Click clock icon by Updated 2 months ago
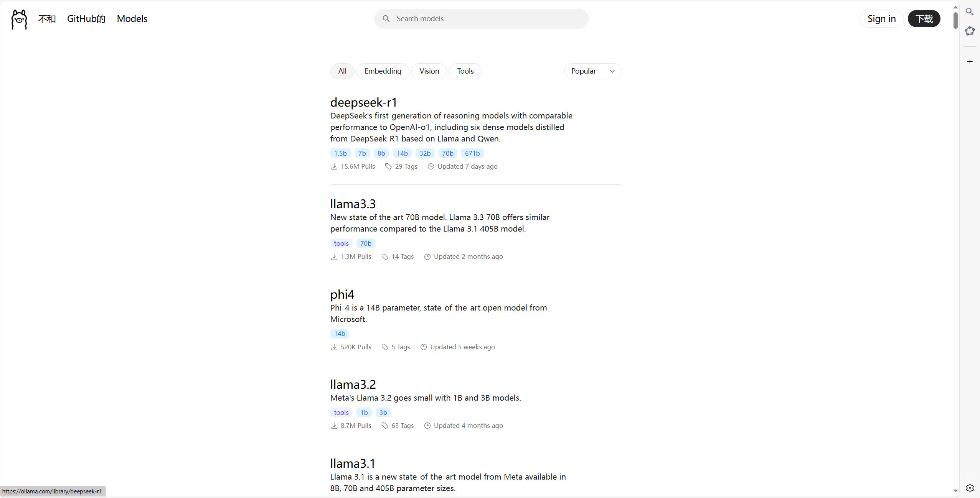Image resolution: width=980 pixels, height=498 pixels. pyautogui.click(x=427, y=257)
